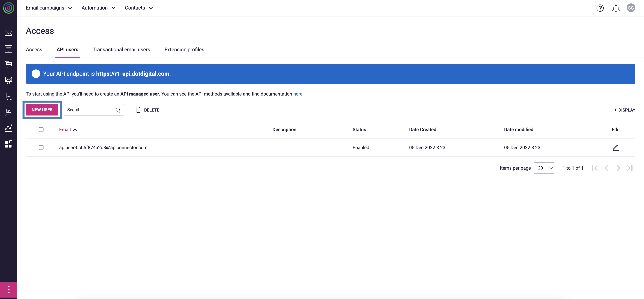
Task: Open the Items per page dropdown
Action: tap(544, 168)
